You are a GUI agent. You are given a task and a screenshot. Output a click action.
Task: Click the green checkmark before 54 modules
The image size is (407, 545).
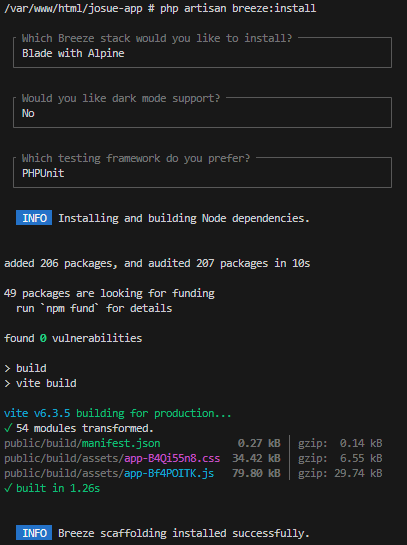(8, 428)
